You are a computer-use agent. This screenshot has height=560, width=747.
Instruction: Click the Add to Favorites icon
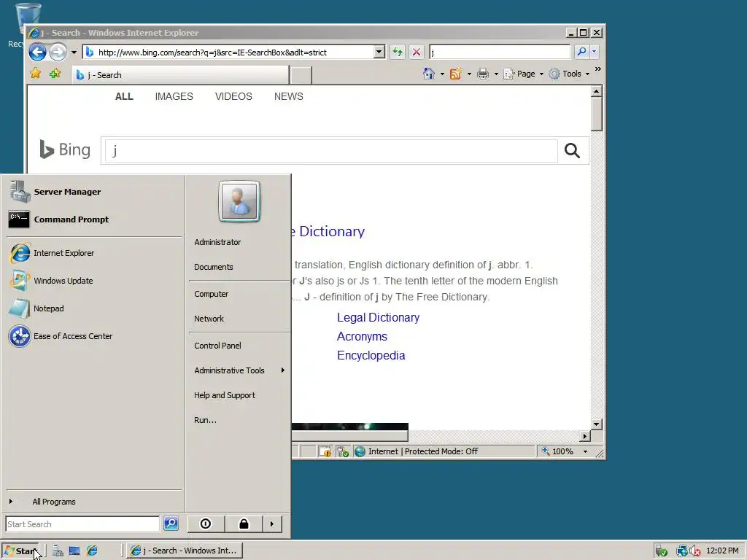click(x=55, y=74)
